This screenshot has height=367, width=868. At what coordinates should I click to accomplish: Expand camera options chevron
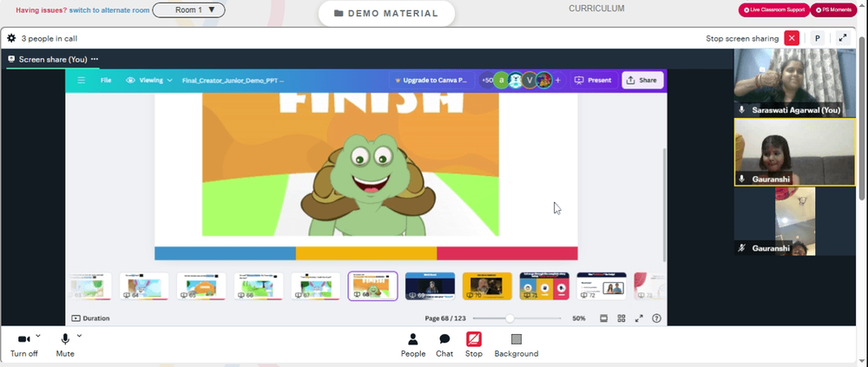[38, 336]
